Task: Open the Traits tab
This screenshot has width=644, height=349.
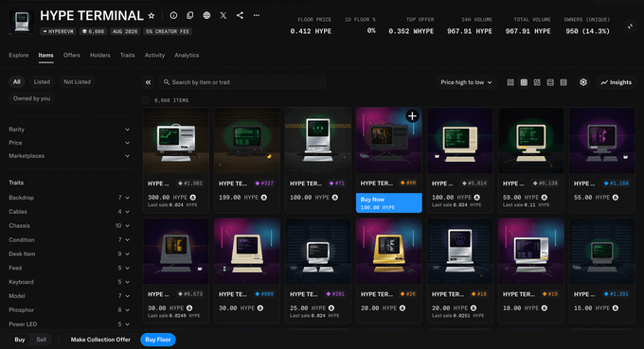Action: [x=127, y=55]
